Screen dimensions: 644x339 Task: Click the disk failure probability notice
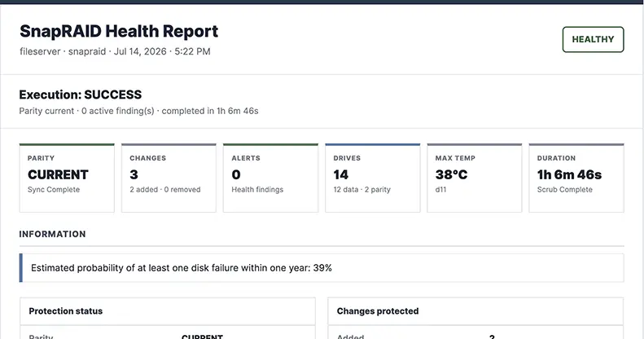click(x=322, y=268)
